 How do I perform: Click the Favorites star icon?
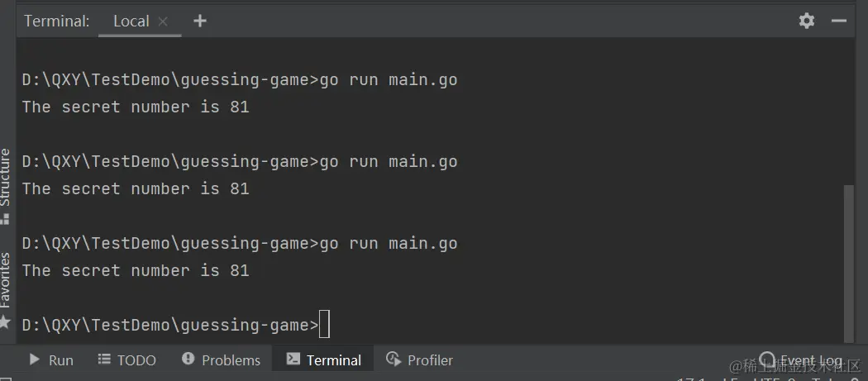[5, 321]
